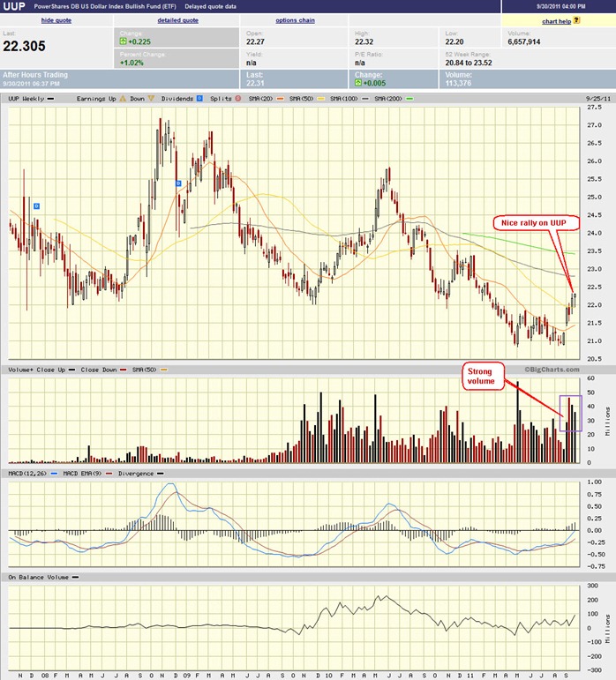Image resolution: width=616 pixels, height=680 pixels.
Task: Click the On Balance Volume legend swatch
Action: coord(76,577)
